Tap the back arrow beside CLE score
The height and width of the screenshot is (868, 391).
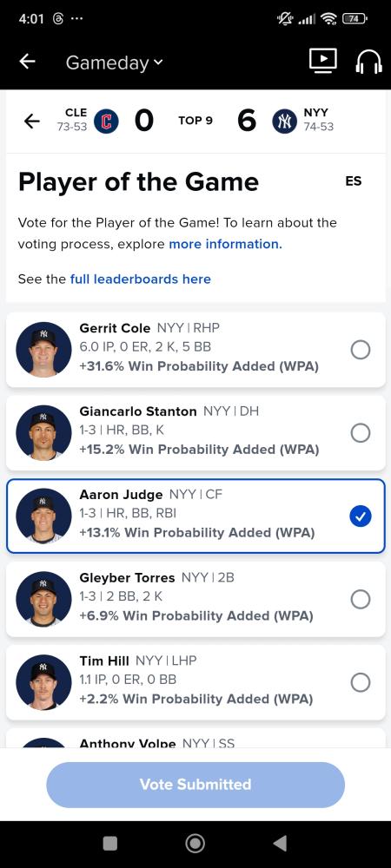point(32,121)
